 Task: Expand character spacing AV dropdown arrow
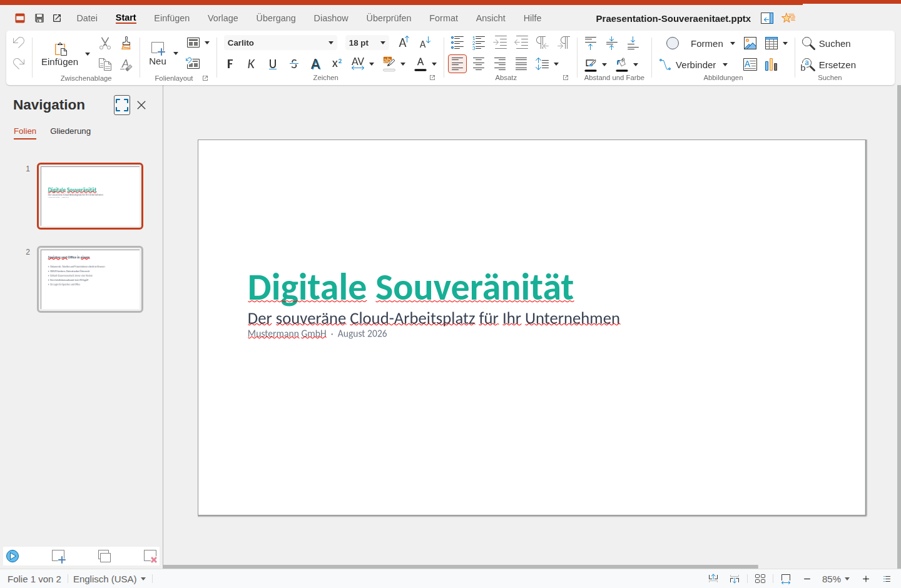[x=372, y=64]
